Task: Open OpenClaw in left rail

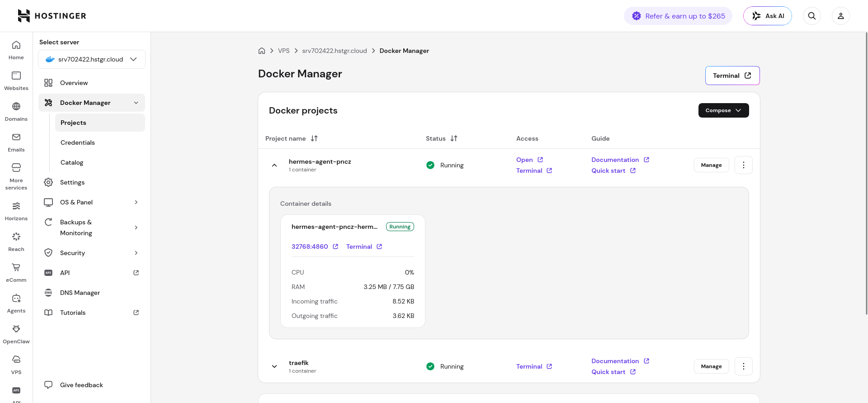Action: pos(16,334)
